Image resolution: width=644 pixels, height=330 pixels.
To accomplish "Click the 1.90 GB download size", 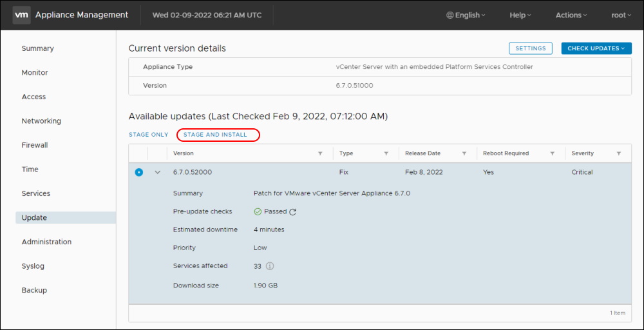I will coord(266,286).
